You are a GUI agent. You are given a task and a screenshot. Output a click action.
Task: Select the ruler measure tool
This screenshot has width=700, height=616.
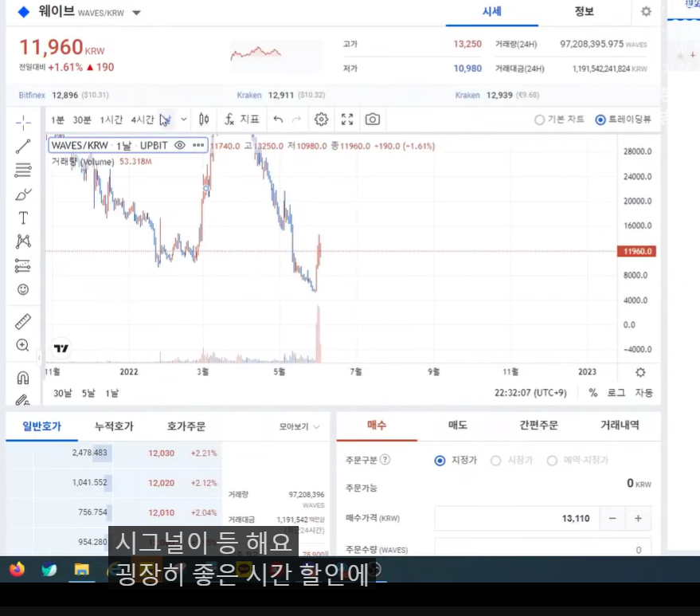(x=23, y=321)
